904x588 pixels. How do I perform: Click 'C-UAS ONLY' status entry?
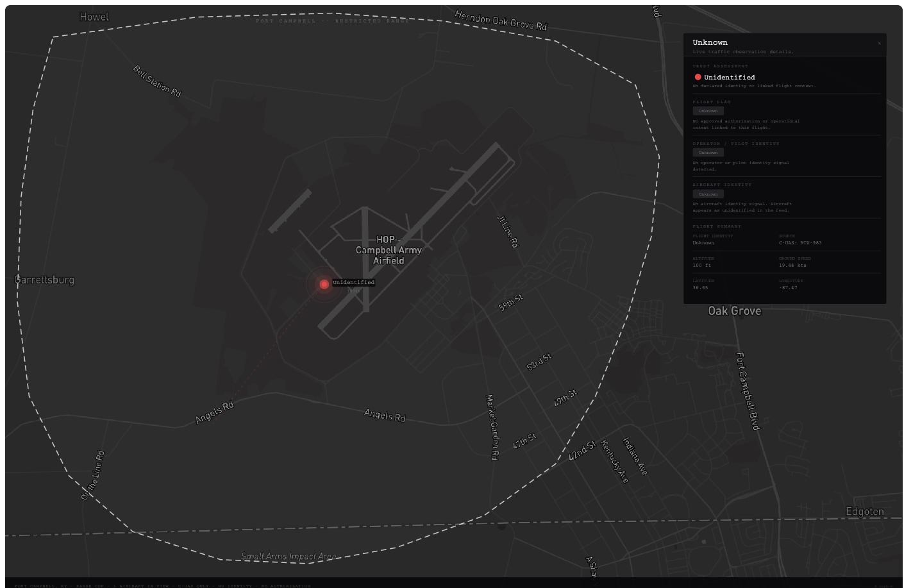tap(194, 586)
